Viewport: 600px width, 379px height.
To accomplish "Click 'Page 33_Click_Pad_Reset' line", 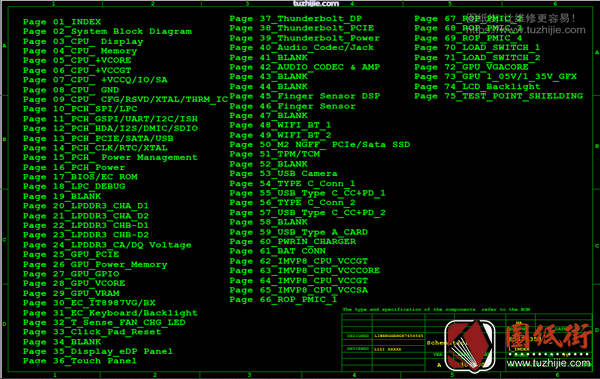I will click(92, 333).
